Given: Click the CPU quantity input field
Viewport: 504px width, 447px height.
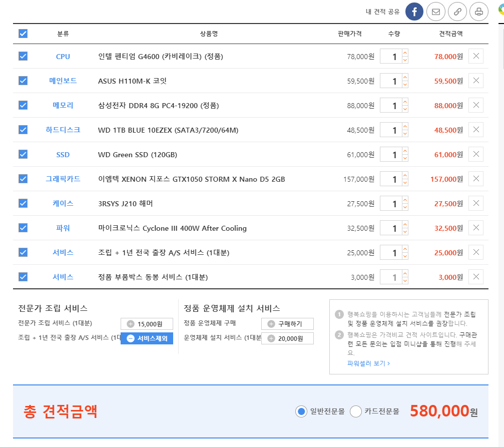Looking at the screenshot, I should 391,56.
